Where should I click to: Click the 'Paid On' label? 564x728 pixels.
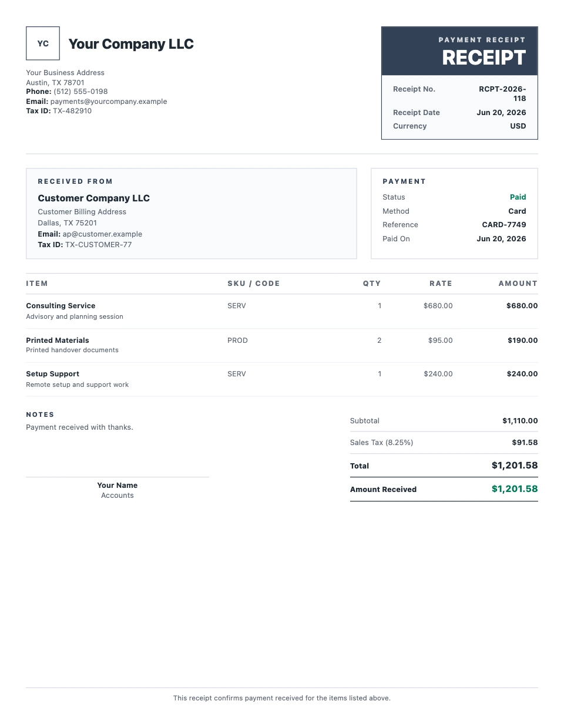[x=396, y=239]
